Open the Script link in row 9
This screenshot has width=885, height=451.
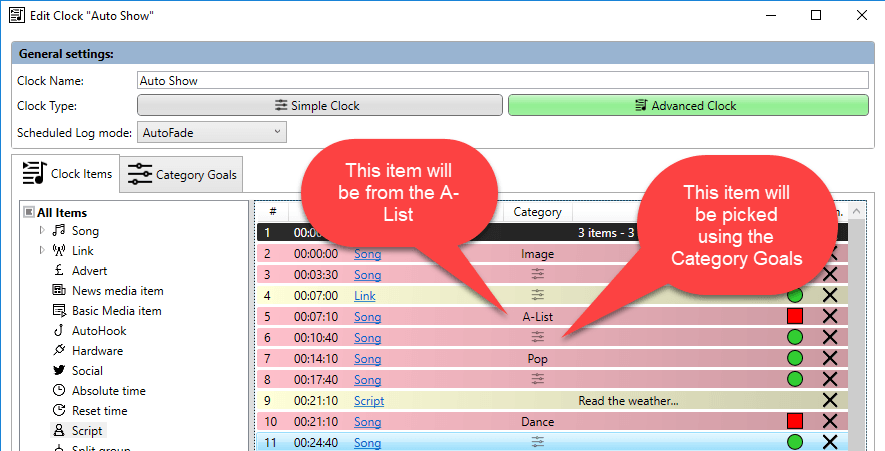[x=369, y=401]
